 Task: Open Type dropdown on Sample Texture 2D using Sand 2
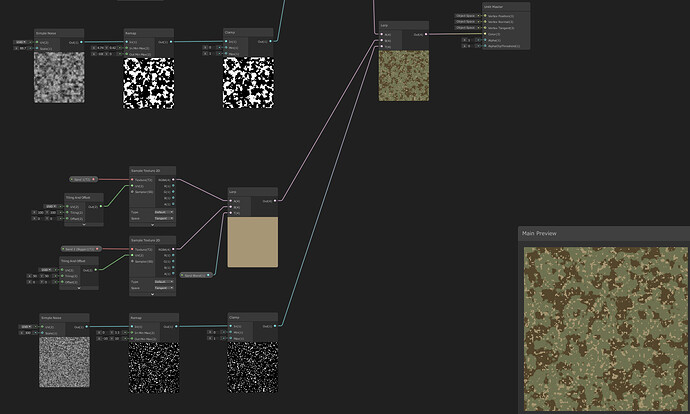coord(164,282)
